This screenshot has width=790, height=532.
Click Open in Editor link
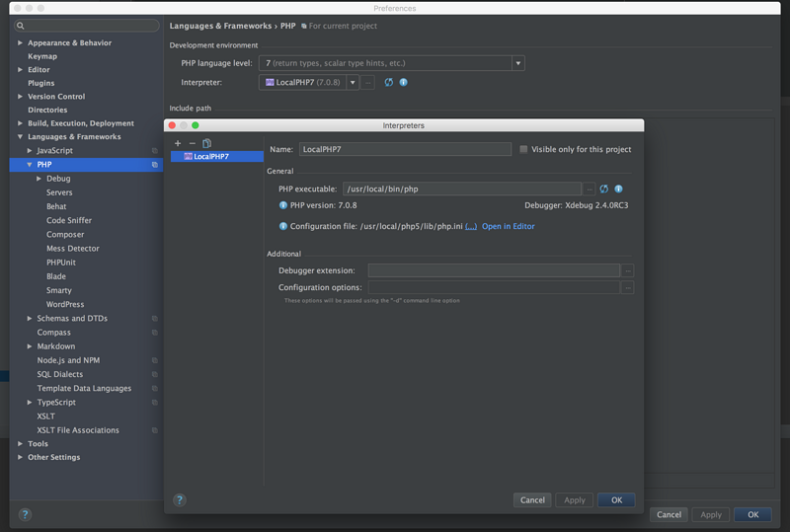point(508,226)
